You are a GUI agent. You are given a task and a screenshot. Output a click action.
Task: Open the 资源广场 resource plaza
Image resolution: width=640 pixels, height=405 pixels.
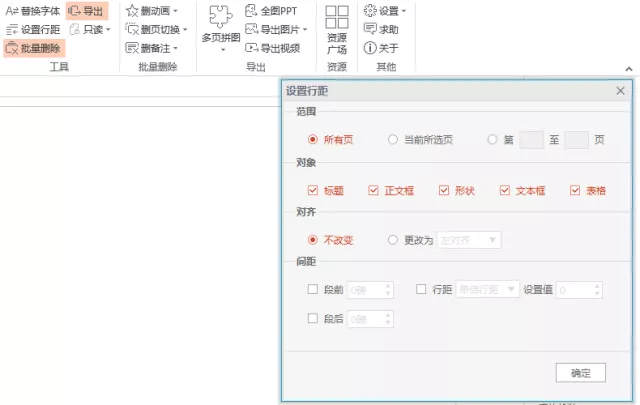337,30
